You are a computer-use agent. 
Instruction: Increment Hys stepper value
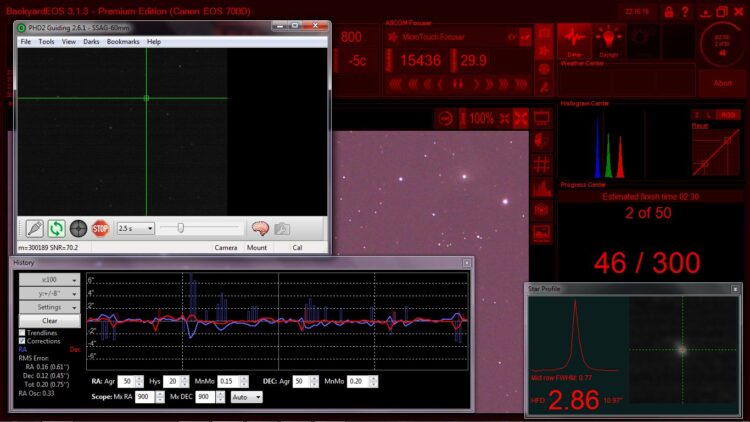(185, 378)
